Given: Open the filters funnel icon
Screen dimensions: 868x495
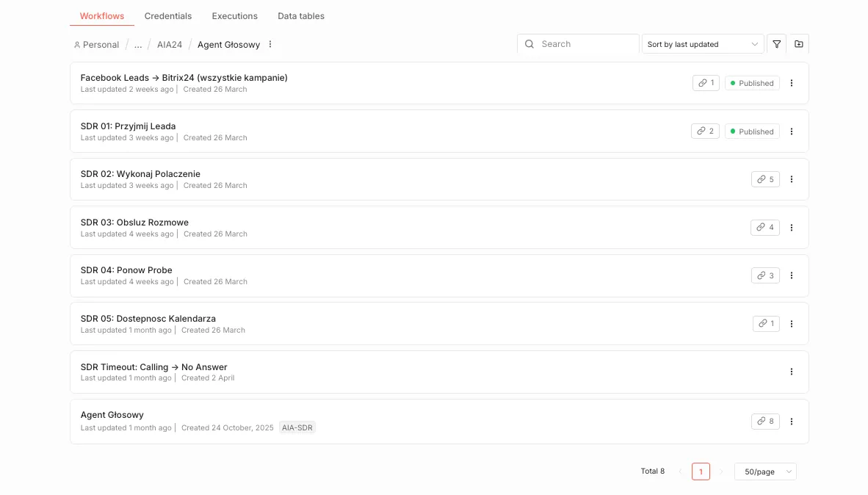Looking at the screenshot, I should [777, 44].
